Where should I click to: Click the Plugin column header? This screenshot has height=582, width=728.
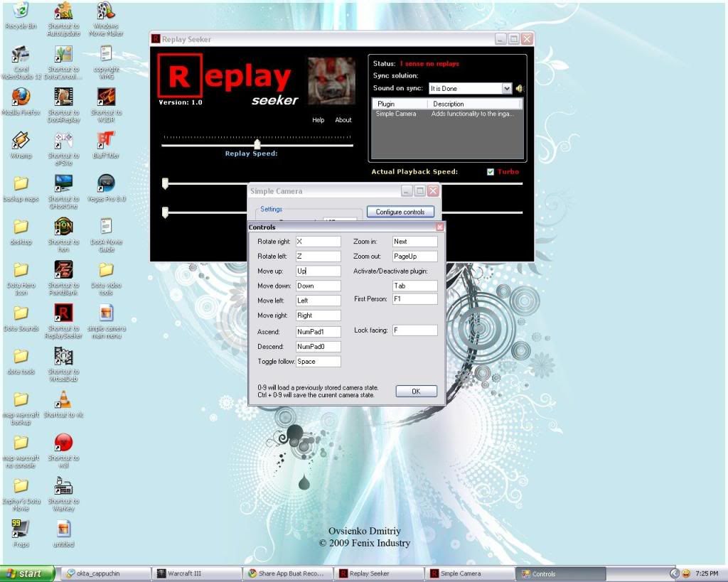click(x=400, y=104)
